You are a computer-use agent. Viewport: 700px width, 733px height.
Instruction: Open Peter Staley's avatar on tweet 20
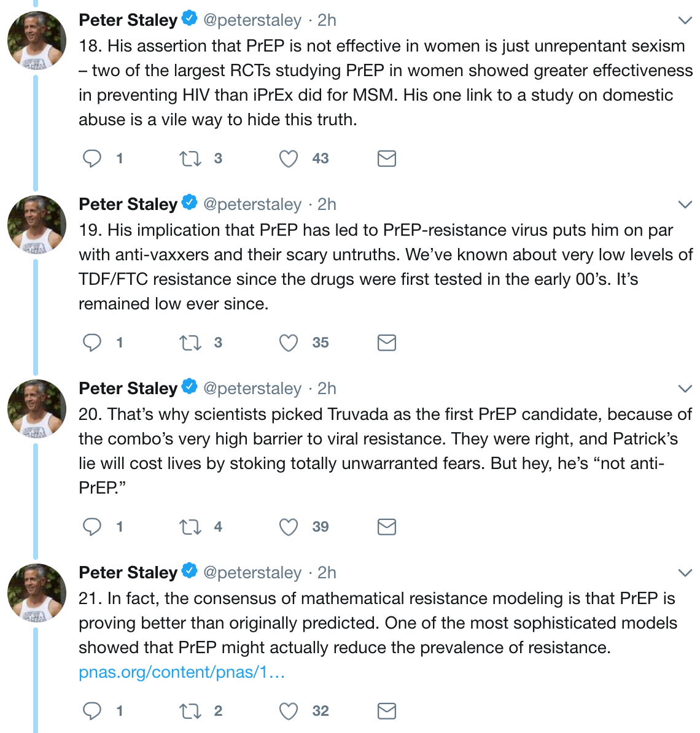point(37,408)
